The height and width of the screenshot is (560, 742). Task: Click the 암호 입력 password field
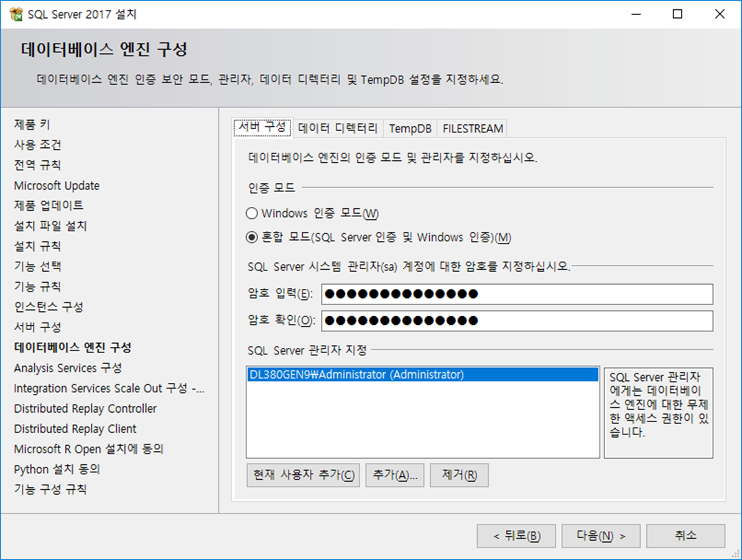[x=517, y=294]
